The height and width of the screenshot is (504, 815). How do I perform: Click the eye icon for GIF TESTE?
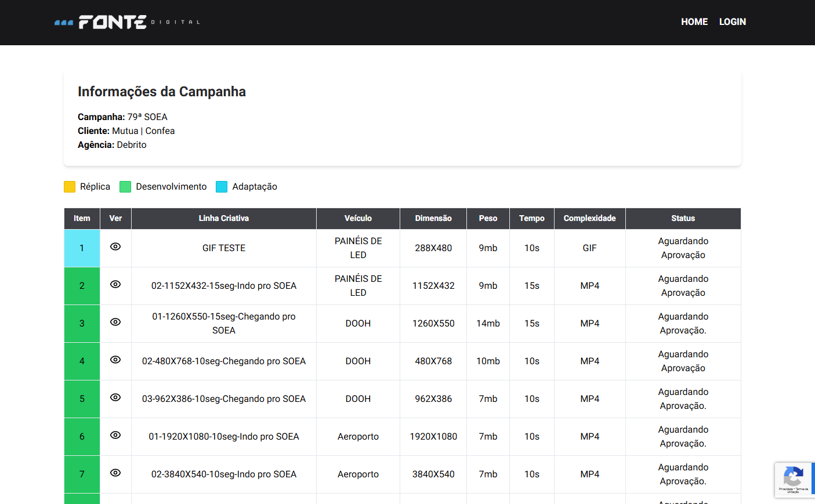click(x=115, y=246)
